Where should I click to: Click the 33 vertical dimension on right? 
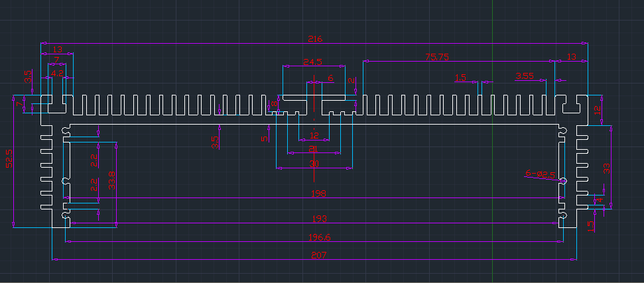coord(606,168)
